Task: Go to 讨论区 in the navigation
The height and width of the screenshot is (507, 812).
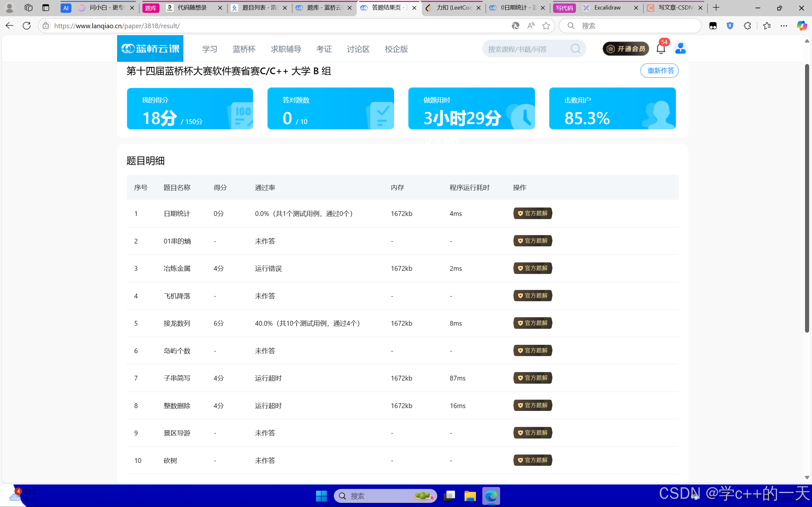Action: coord(358,49)
